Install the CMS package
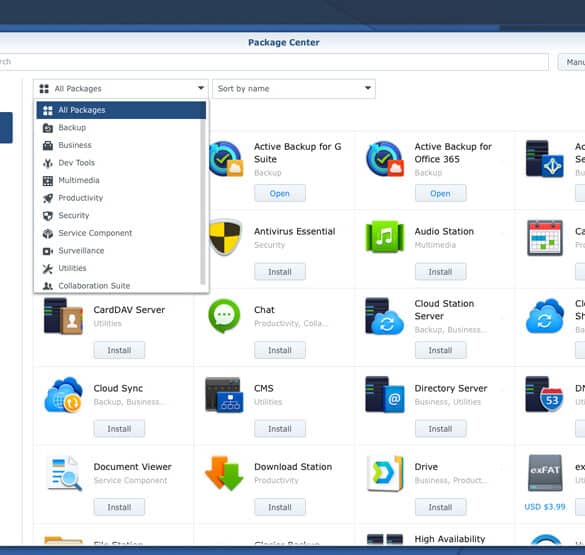The height and width of the screenshot is (555, 585). 280,429
